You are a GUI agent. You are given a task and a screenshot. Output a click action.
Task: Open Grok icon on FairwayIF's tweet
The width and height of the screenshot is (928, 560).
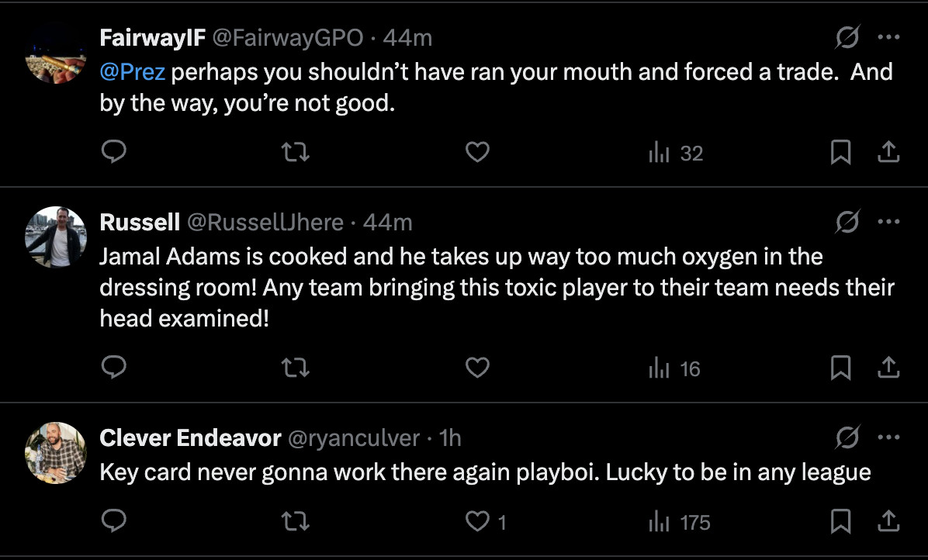coord(847,37)
